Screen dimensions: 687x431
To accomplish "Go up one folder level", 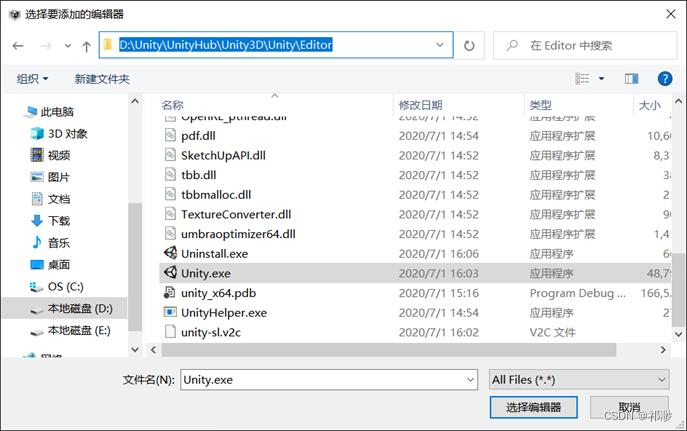I will pos(86,46).
